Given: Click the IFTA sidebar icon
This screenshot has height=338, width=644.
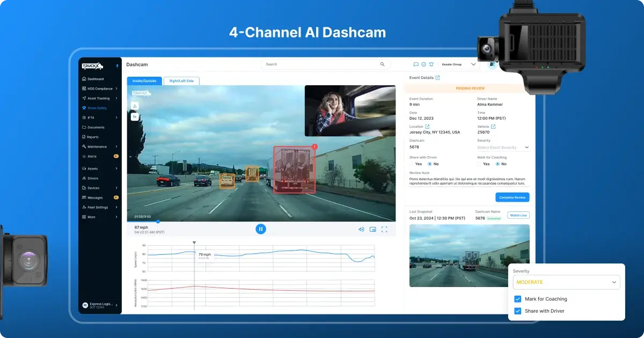Looking at the screenshot, I should 84,117.
